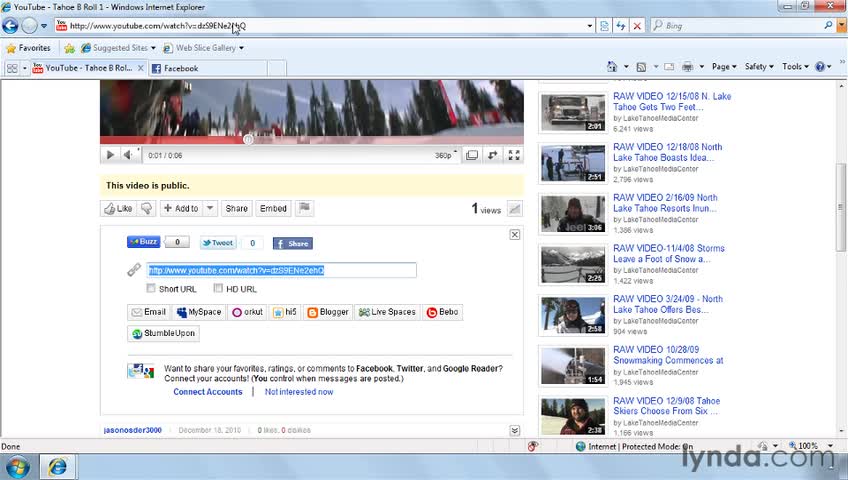Share to Bebo
The width and height of the screenshot is (848, 480).
(442, 312)
